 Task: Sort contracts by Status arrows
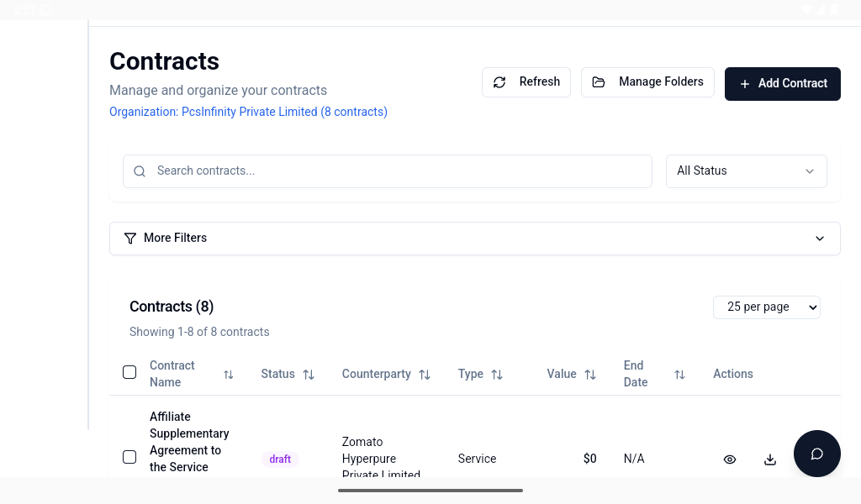[309, 375]
